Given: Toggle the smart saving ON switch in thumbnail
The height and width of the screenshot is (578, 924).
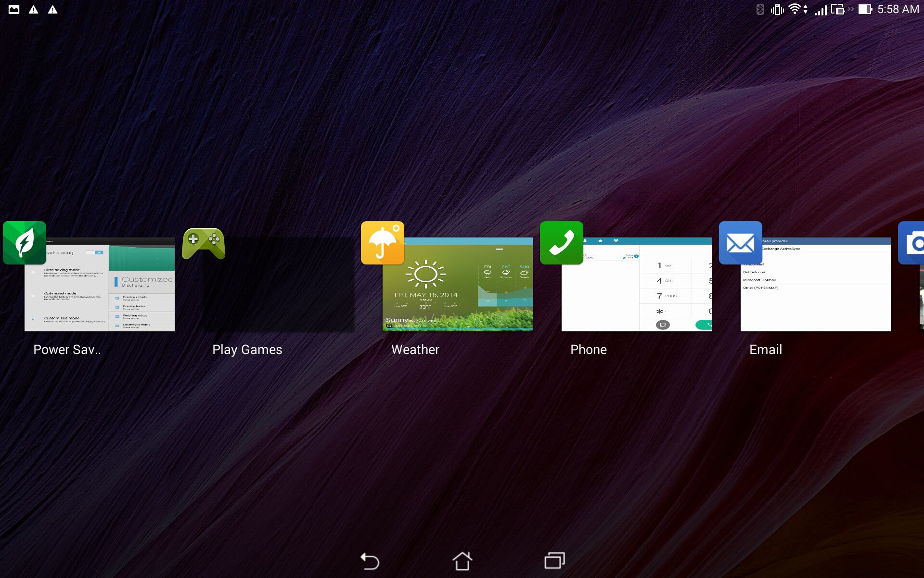Looking at the screenshot, I should click(94, 252).
